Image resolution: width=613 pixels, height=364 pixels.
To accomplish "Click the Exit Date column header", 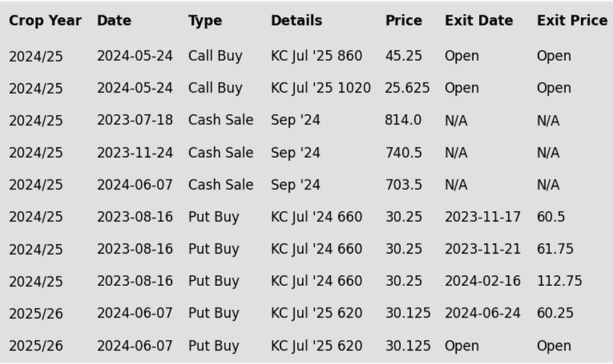I will [478, 21].
